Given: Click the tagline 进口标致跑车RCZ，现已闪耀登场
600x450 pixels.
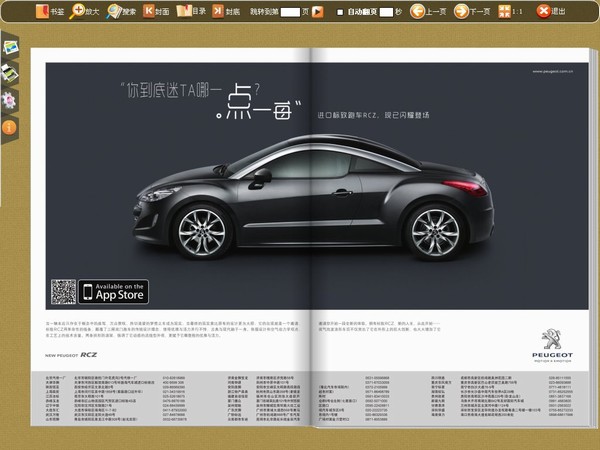Looking at the screenshot, I should coord(373,115).
